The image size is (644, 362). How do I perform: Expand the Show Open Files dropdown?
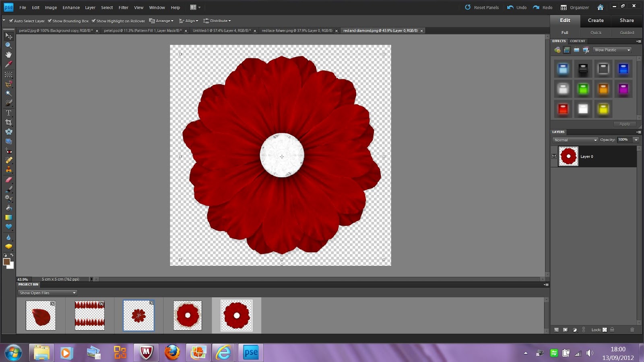pyautogui.click(x=47, y=292)
